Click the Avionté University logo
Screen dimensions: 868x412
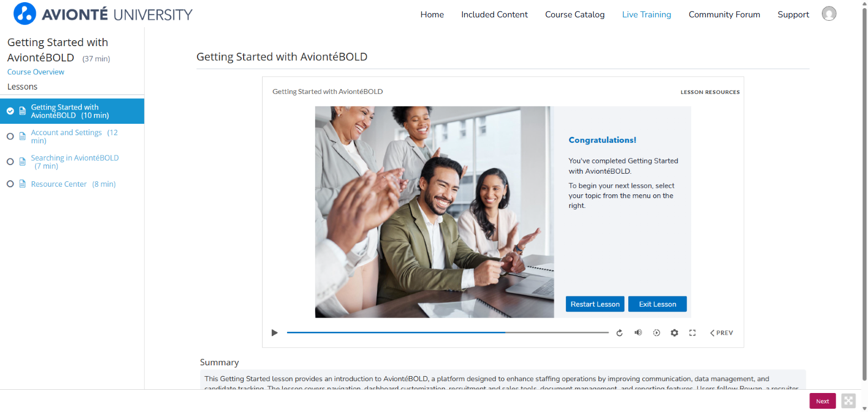pos(103,14)
